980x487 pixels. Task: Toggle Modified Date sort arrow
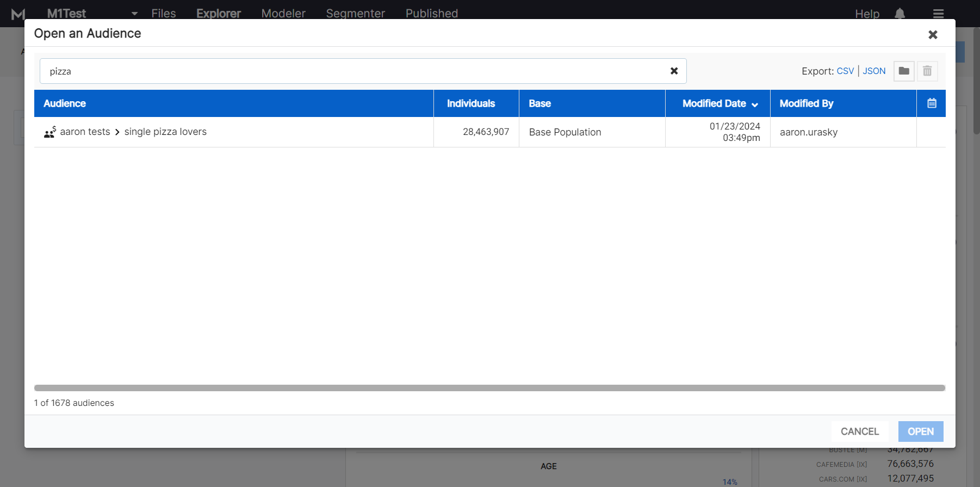click(755, 104)
